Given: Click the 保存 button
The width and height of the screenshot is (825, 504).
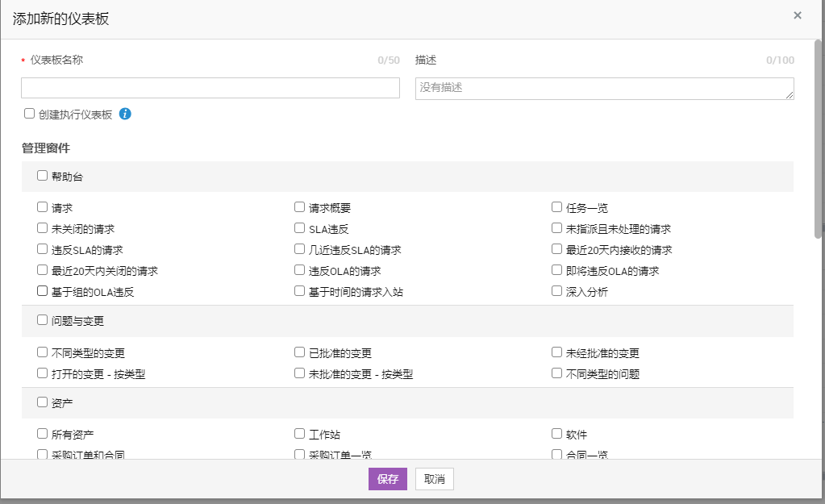Looking at the screenshot, I should tap(388, 479).
